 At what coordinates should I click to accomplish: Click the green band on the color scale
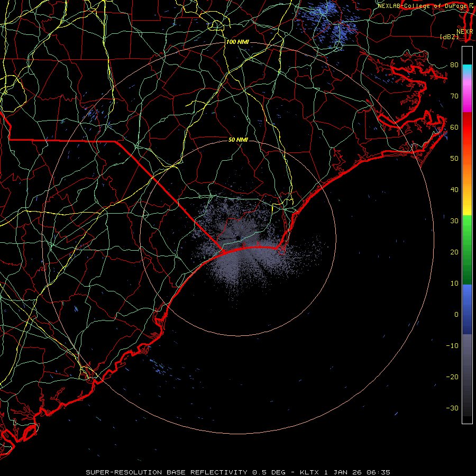pyautogui.click(x=467, y=250)
